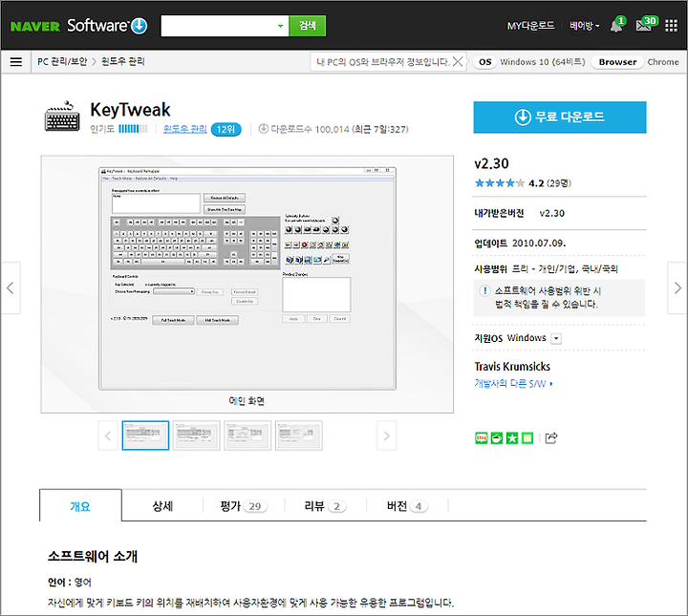688x616 pixels.
Task: Share to Naver Cafe
Action: click(497, 438)
